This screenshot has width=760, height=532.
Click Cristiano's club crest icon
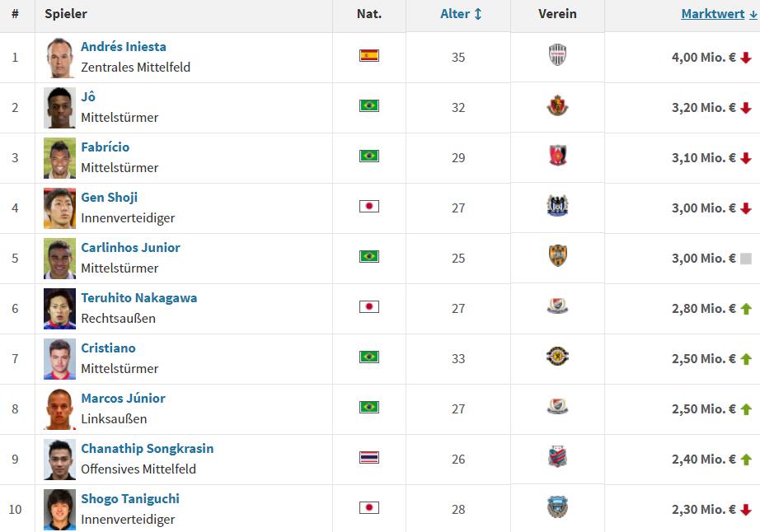pyautogui.click(x=557, y=357)
